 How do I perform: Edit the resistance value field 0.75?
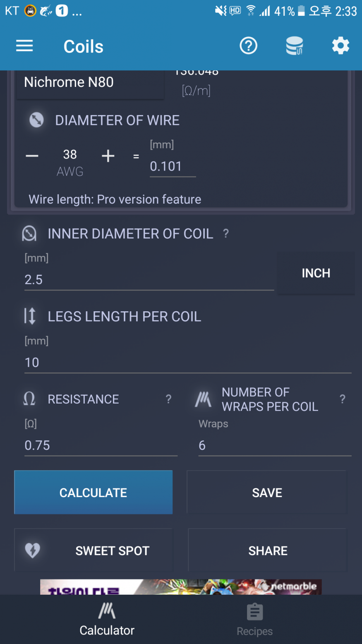pos(101,445)
